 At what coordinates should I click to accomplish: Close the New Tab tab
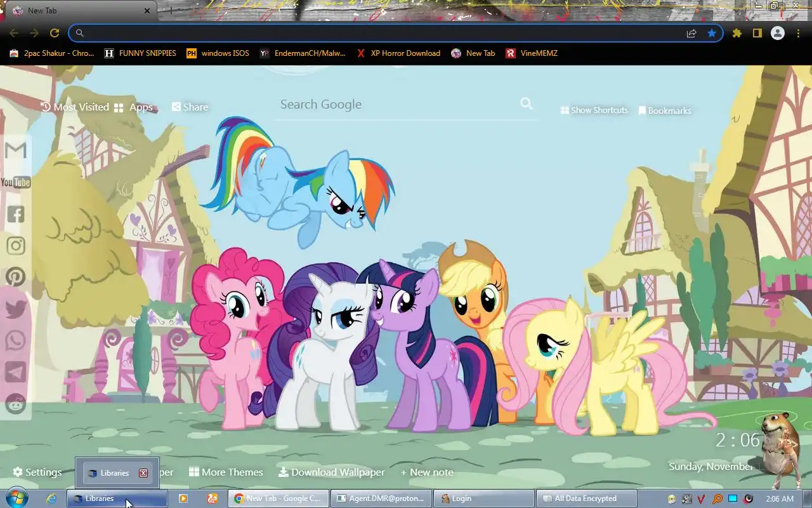(x=147, y=11)
